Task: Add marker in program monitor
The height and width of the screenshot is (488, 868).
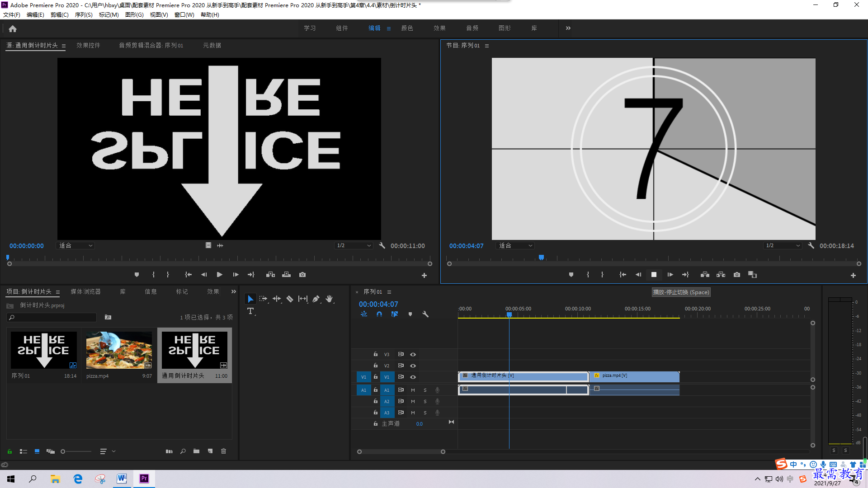Action: click(571, 275)
